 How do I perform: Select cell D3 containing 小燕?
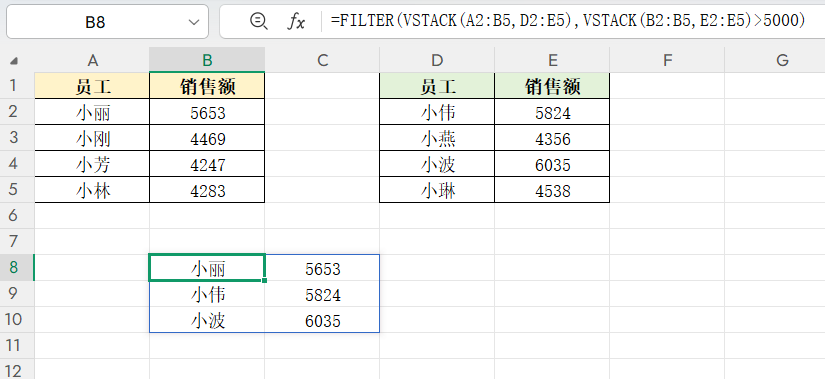pos(437,138)
